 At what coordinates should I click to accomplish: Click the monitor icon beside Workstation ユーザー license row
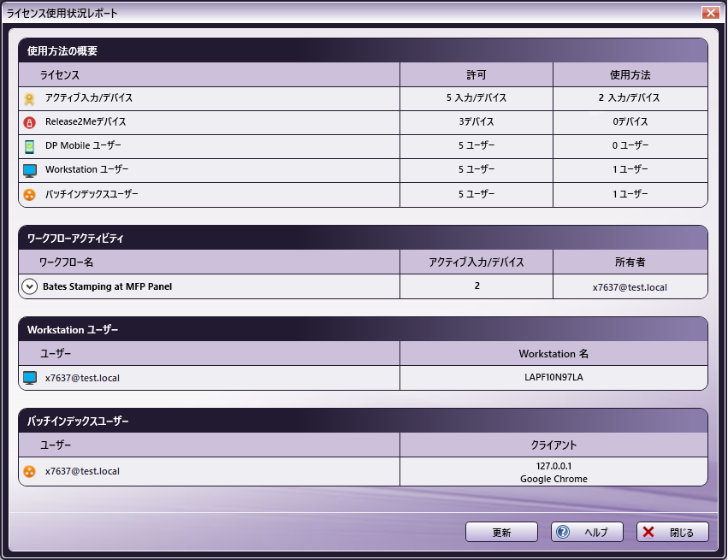[30, 170]
